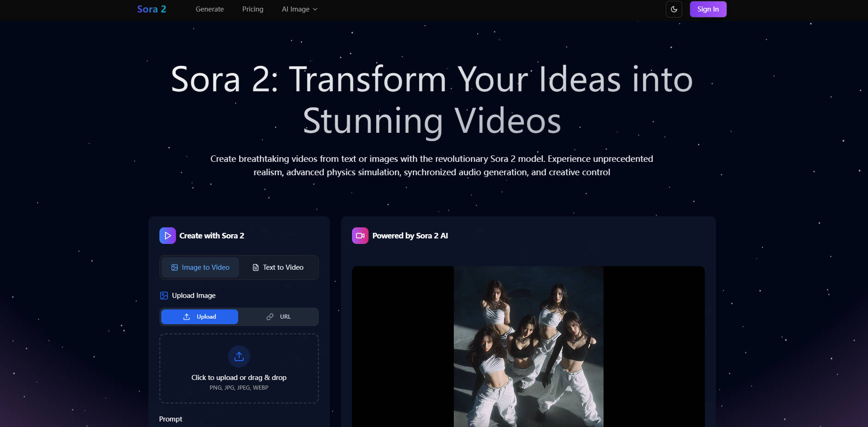Go to the Pricing page

pos(252,9)
